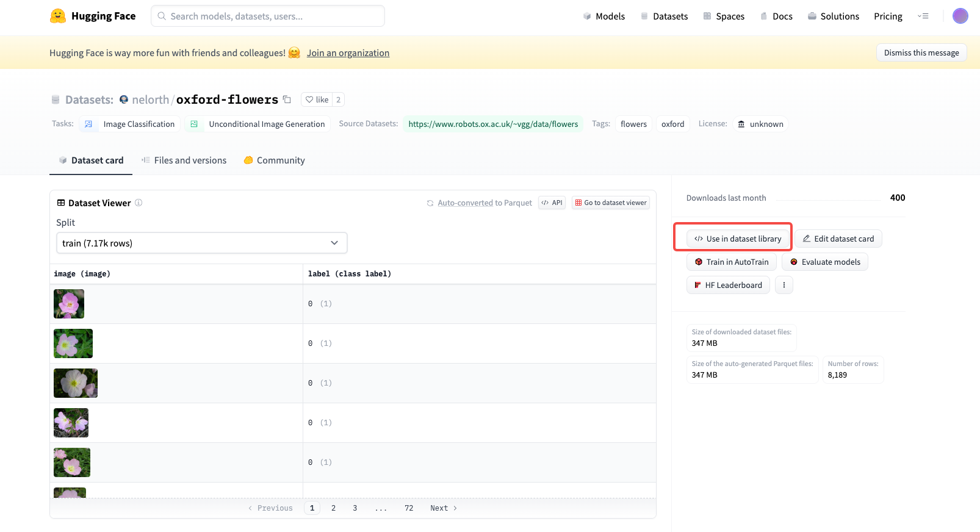Click the Edit dataset card button
This screenshot has width=980, height=532.
click(x=838, y=239)
